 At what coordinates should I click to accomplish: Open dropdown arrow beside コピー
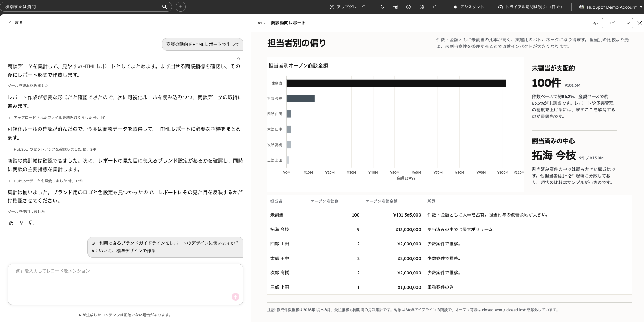628,23
